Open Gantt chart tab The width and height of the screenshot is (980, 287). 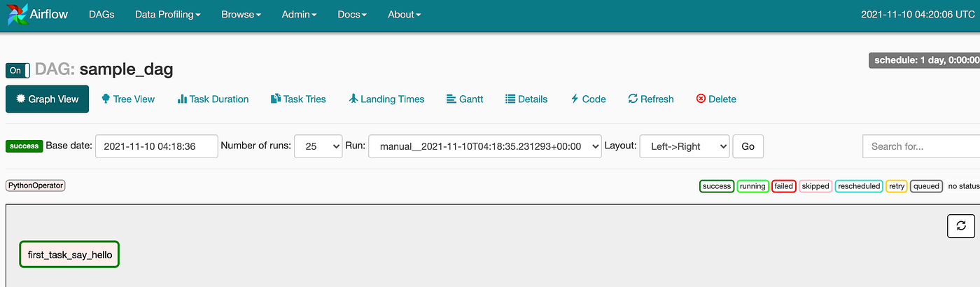click(x=465, y=99)
